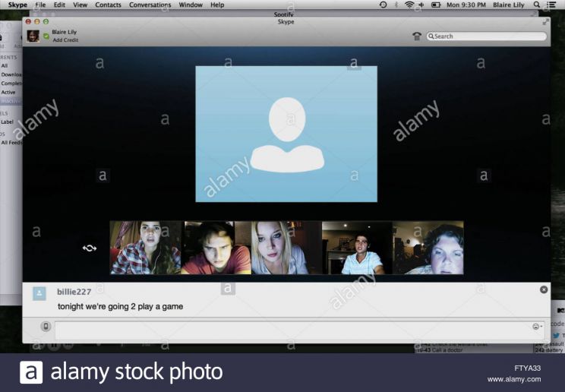
Task: Select the plaid shirt girl video thumbnail
Action: click(x=145, y=248)
